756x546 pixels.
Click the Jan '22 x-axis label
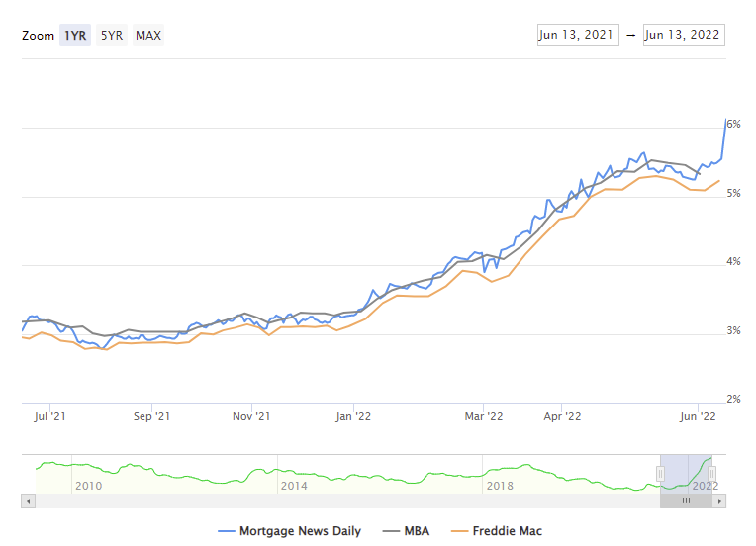353,416
